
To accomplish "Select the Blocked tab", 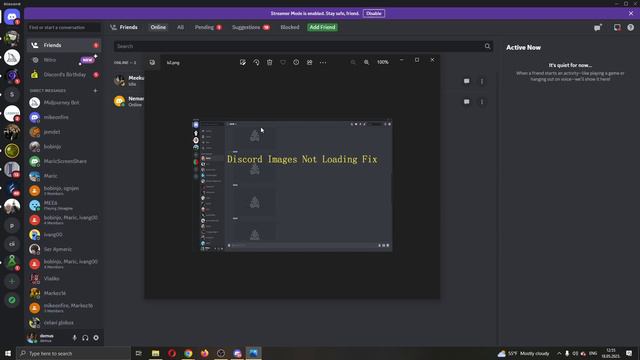I will pyautogui.click(x=290, y=27).
